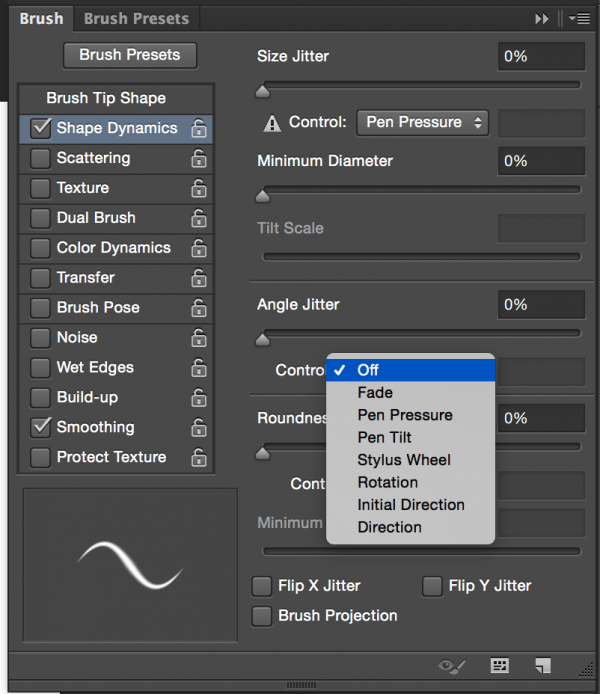
Task: Open the preset manager icon at panel bottom
Action: pyautogui.click(x=500, y=665)
